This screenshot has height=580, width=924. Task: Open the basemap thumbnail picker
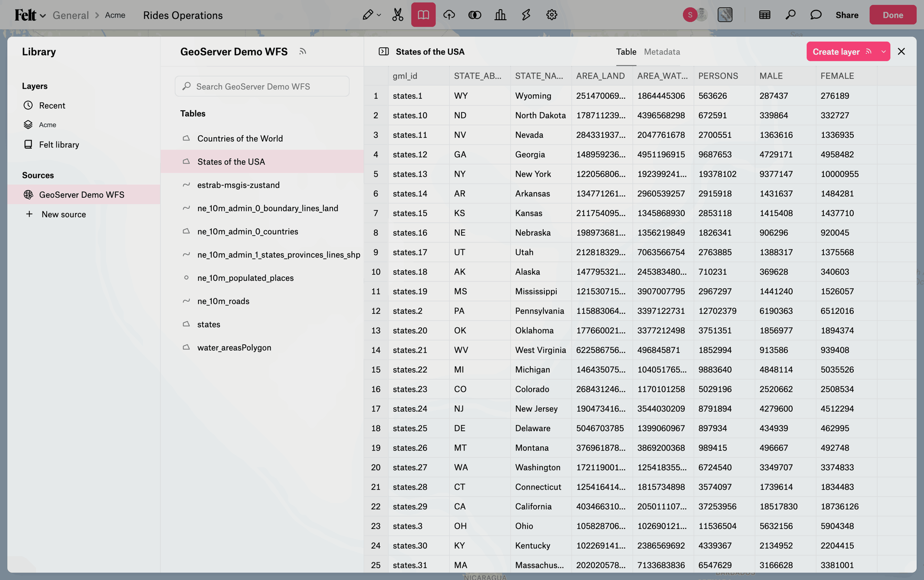tap(725, 15)
